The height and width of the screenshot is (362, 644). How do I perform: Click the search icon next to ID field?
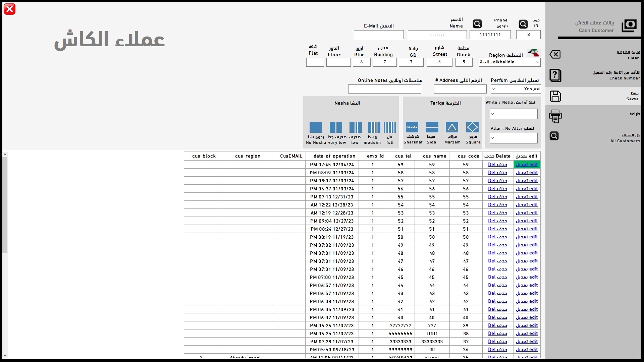pyautogui.click(x=523, y=24)
